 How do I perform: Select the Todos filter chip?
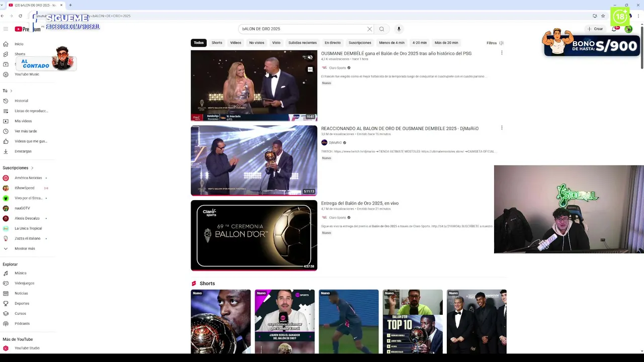[x=199, y=43]
